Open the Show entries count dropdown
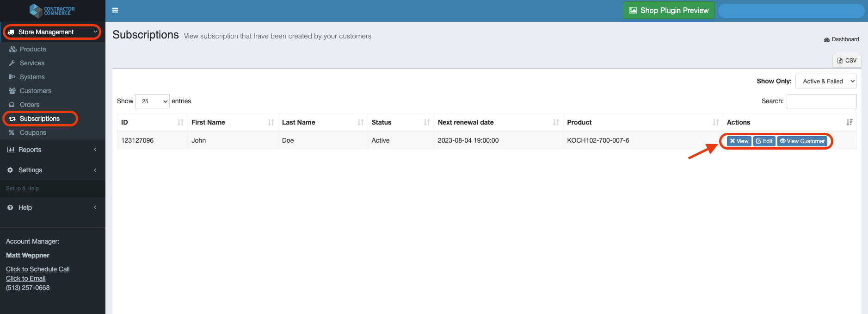 [152, 101]
